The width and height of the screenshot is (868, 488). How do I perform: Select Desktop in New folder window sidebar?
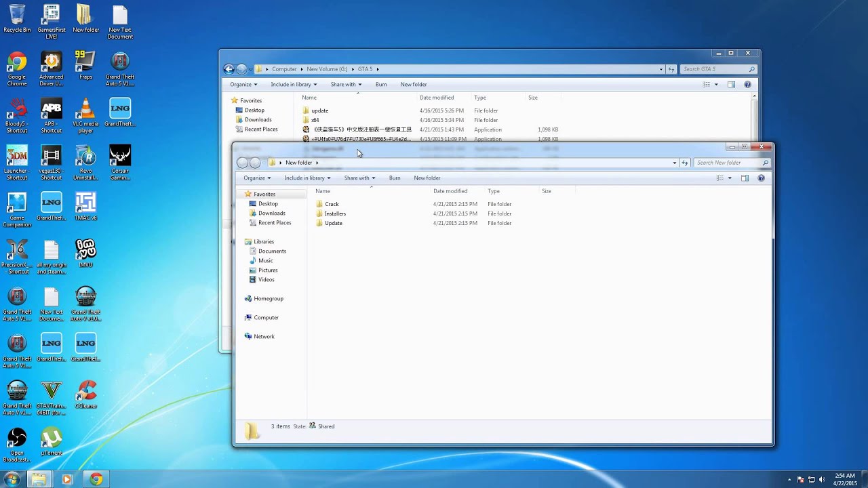click(268, 204)
